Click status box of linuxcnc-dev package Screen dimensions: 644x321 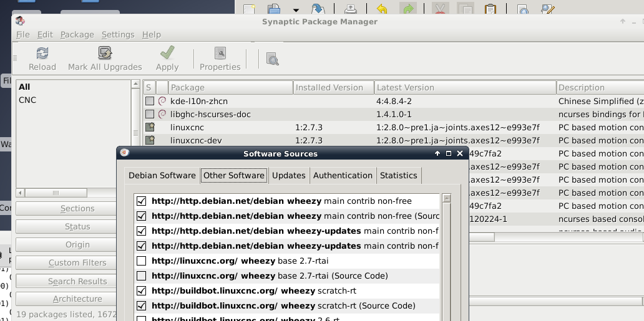tap(150, 140)
